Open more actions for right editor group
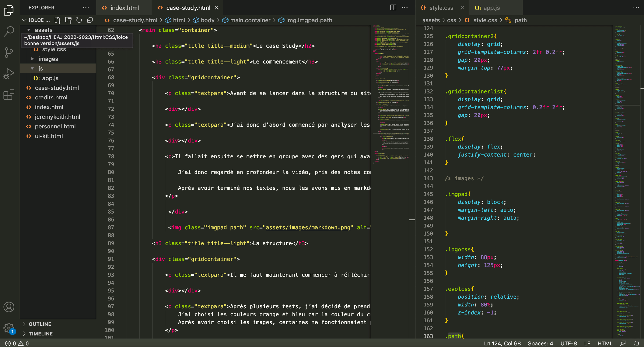The image size is (644, 347). 636,8
